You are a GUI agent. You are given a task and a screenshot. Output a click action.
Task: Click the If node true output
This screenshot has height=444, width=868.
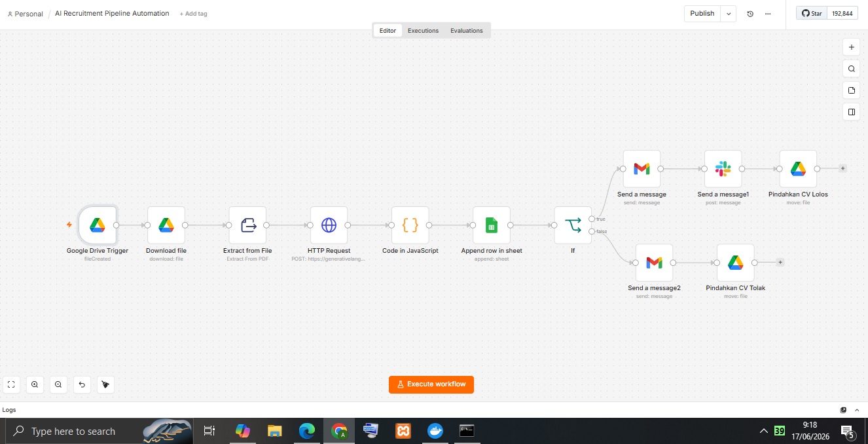pyautogui.click(x=592, y=219)
